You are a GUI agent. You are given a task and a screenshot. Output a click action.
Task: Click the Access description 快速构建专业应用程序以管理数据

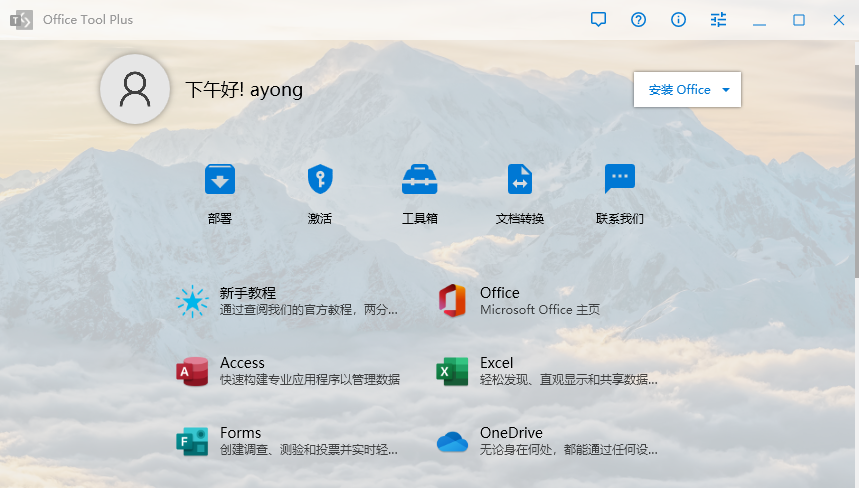[310, 380]
